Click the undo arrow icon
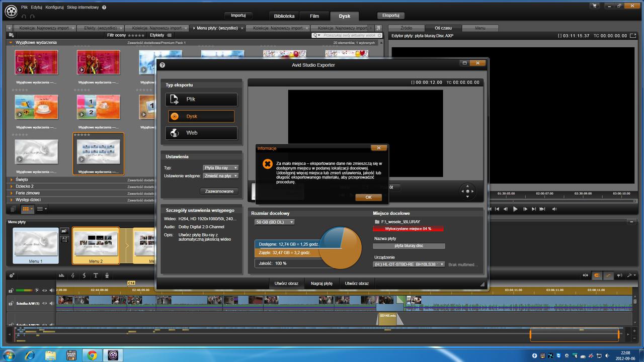644x362 pixels. coord(25,16)
